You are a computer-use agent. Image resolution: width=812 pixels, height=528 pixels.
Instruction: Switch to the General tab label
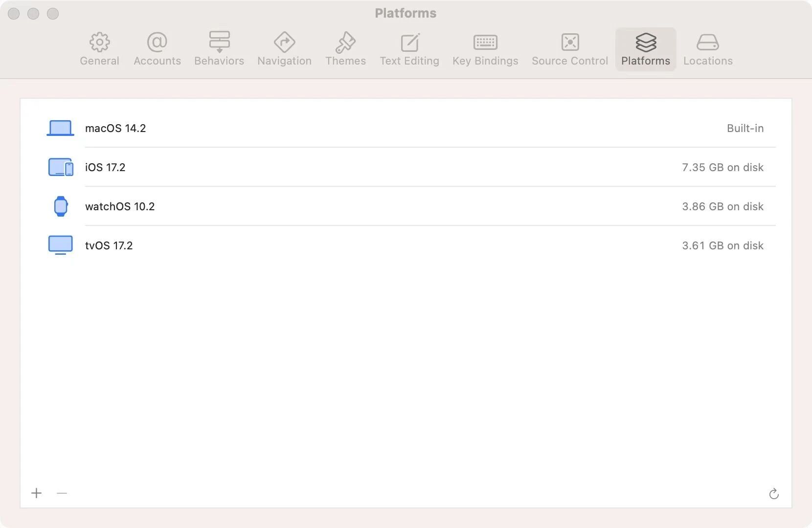click(x=100, y=61)
